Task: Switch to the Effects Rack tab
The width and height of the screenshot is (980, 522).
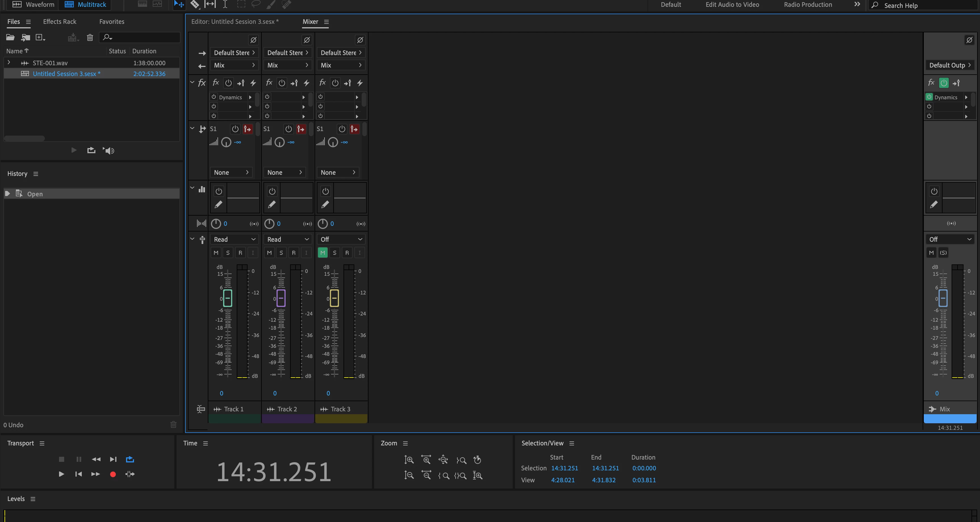Action: [60, 22]
